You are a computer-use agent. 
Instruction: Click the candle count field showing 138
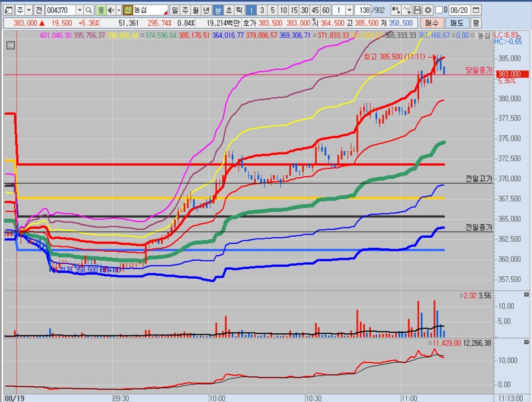click(x=363, y=10)
